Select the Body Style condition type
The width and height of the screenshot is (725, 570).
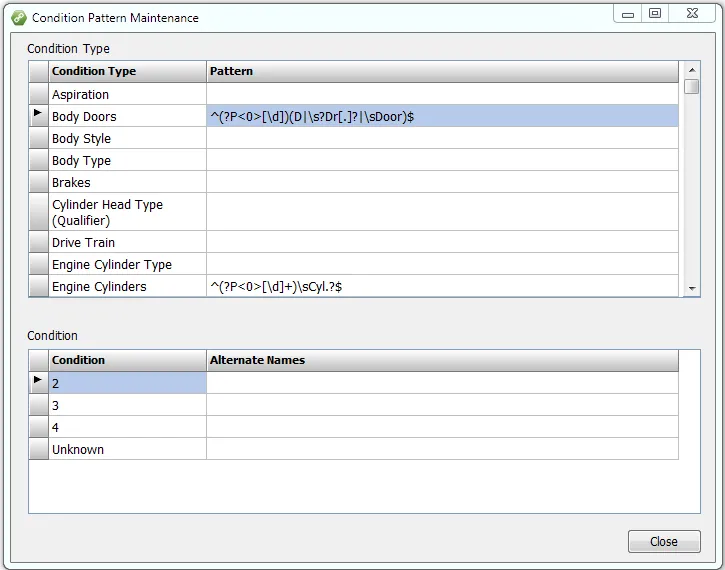[x=127, y=138]
